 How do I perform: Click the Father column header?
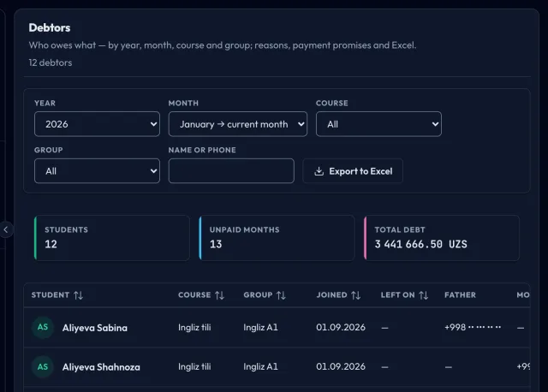[x=460, y=295]
